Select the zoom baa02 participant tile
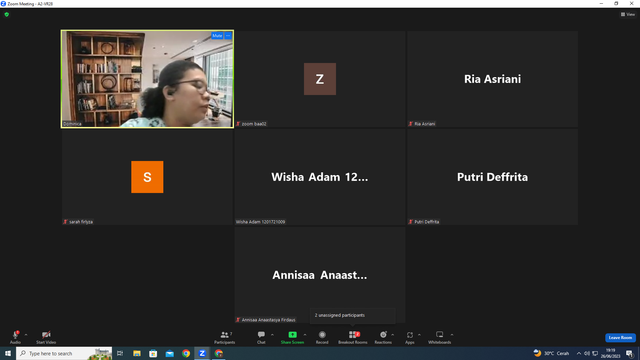This screenshot has width=640, height=360. (x=320, y=79)
